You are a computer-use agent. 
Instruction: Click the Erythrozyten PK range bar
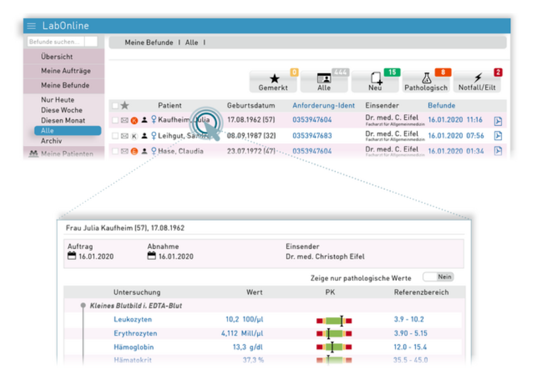(x=334, y=333)
